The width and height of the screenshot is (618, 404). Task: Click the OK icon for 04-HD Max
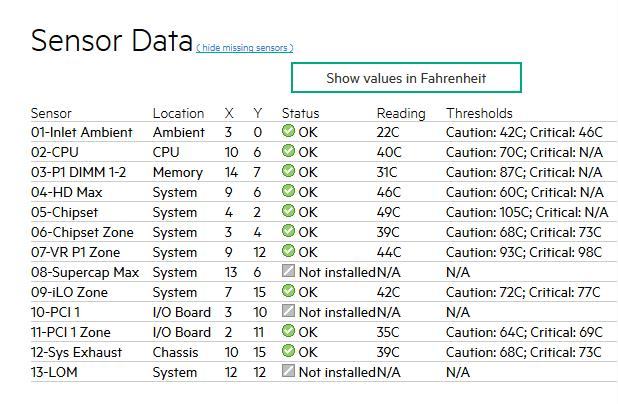[288, 191]
